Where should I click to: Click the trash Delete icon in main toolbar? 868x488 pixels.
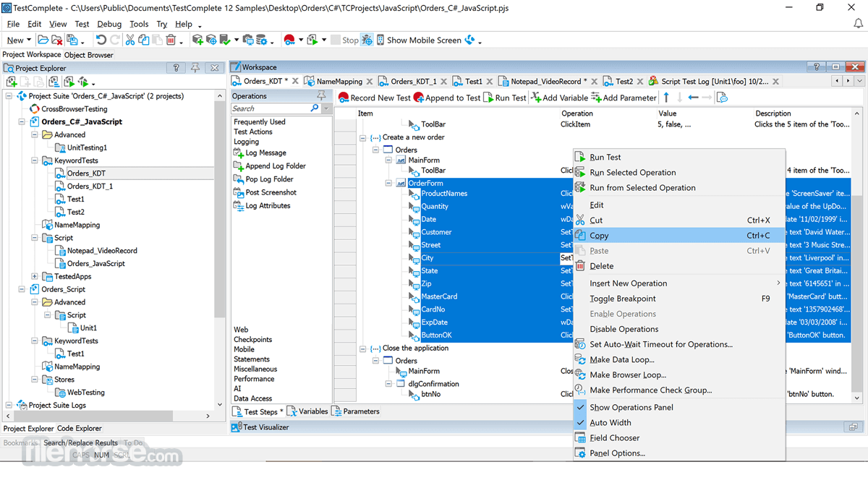pyautogui.click(x=171, y=40)
